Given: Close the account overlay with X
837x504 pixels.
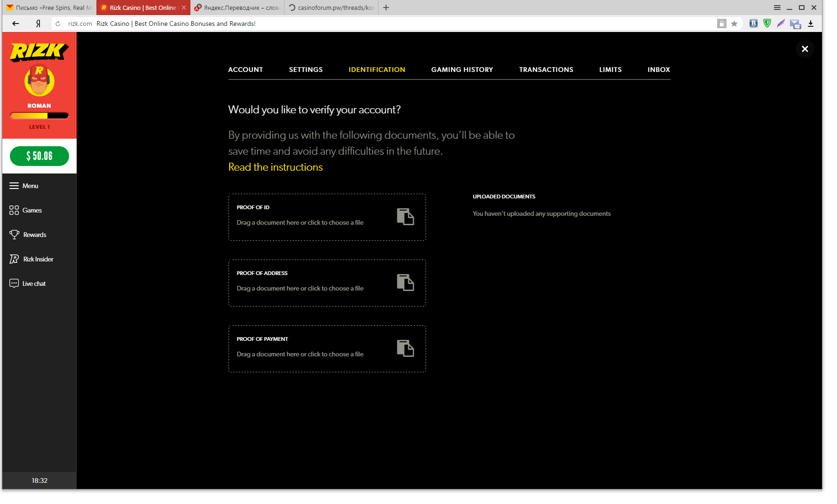Looking at the screenshot, I should click(x=805, y=49).
